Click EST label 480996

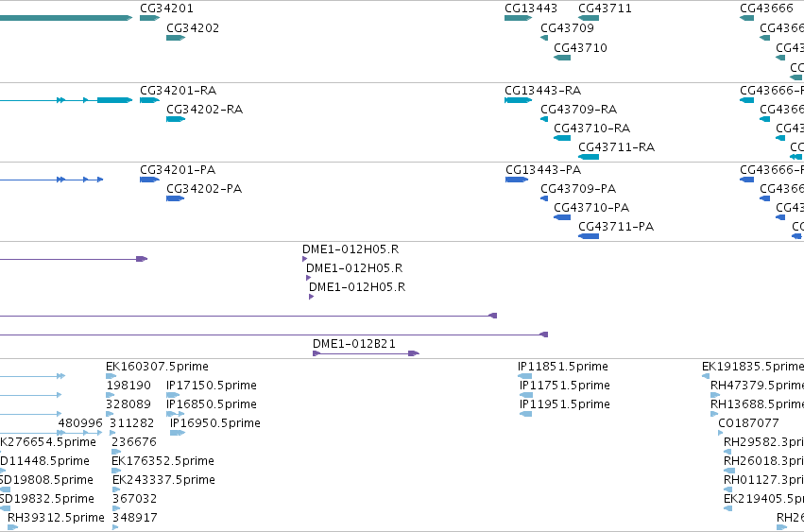click(80, 423)
